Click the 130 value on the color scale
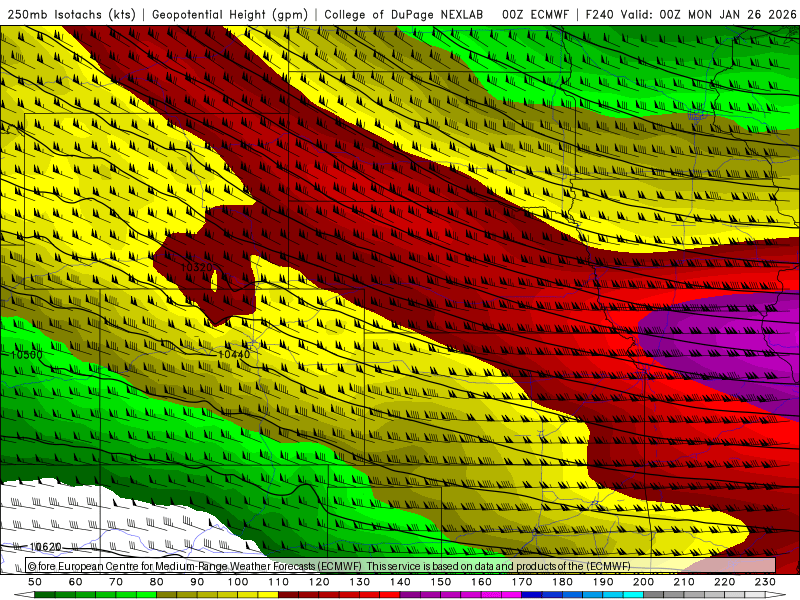Screen dimensions: 800x600 (x=360, y=582)
